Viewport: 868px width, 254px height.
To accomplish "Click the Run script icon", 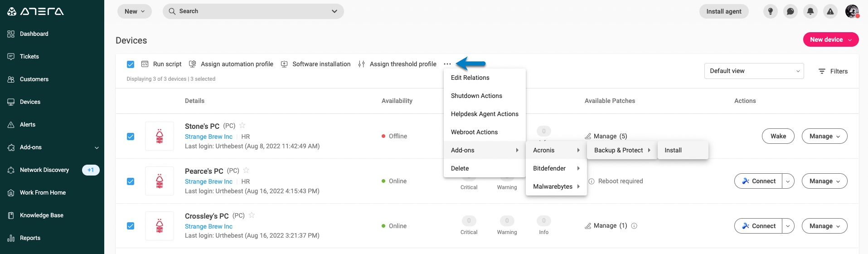I will click(145, 64).
